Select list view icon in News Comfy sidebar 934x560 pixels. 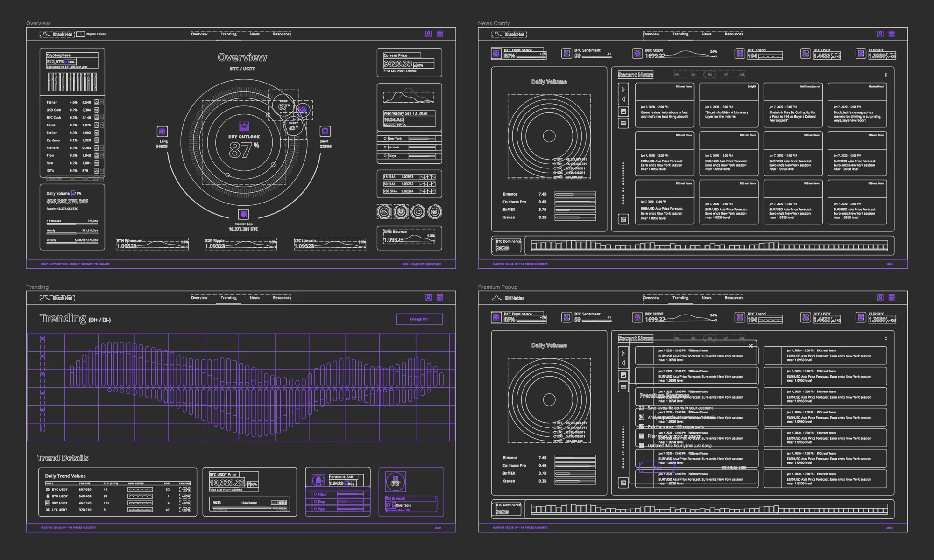tap(623, 123)
